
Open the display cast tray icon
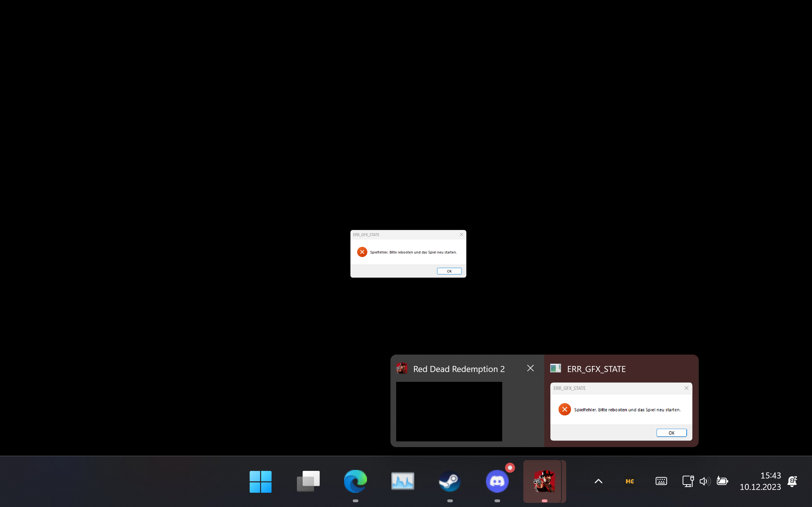coord(688,481)
